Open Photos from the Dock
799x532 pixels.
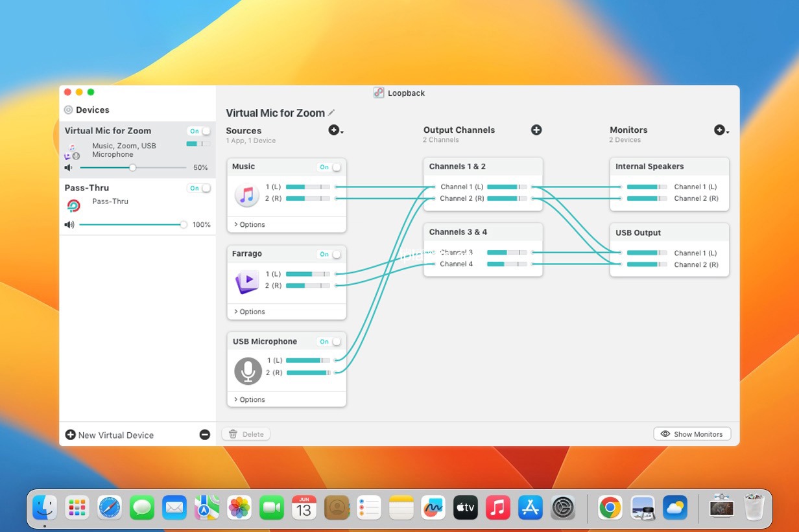(x=239, y=507)
